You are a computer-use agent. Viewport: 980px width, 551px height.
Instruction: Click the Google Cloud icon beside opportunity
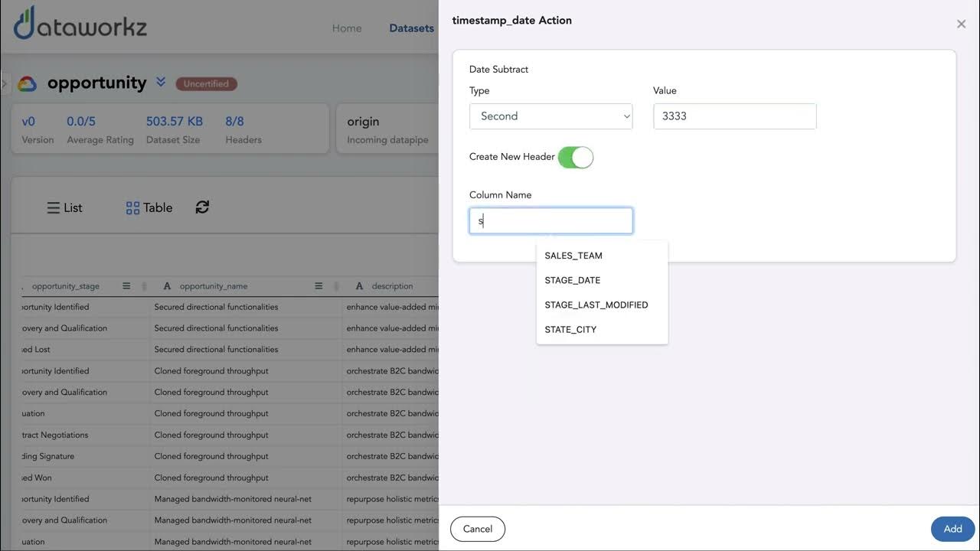coord(28,83)
